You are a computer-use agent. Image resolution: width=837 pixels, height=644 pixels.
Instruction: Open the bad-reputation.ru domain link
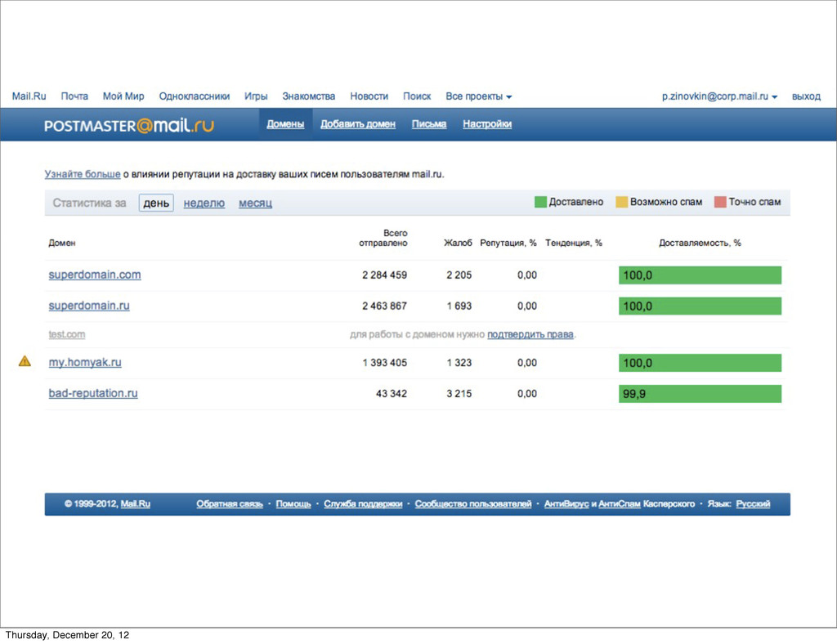93,393
